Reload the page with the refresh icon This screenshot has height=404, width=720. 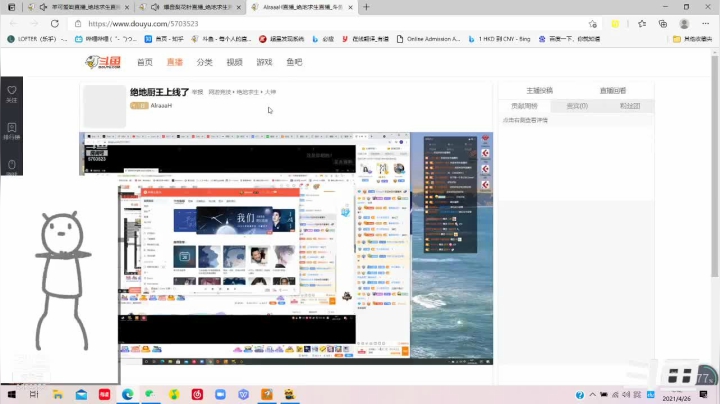click(x=55, y=23)
